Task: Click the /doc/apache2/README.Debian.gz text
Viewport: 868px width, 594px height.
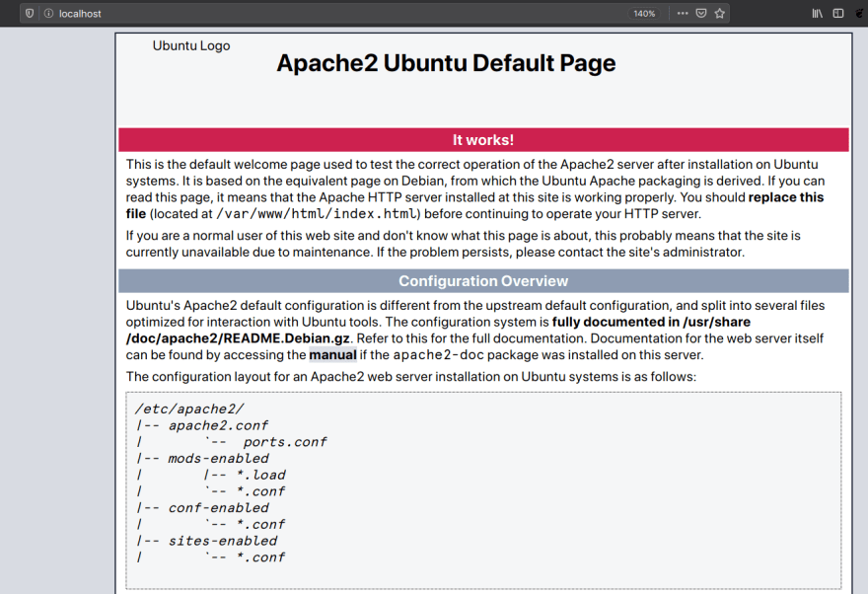Action: click(x=238, y=338)
